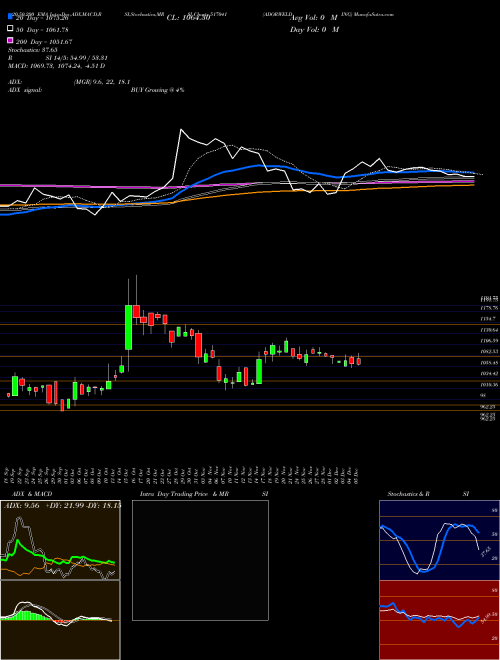500x660 pixels.
Task: Select the '200 Day = 1051.67' legend text
Action: [x=44, y=42]
